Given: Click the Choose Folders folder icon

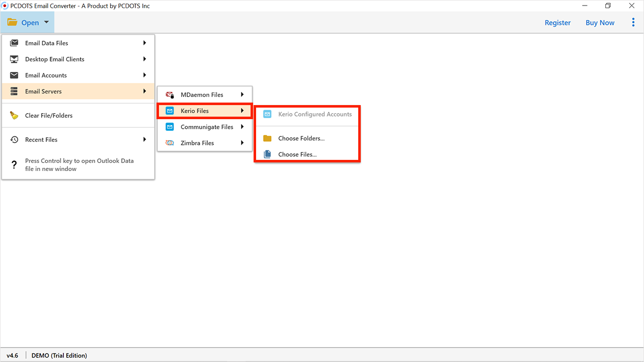Looking at the screenshot, I should coord(268,138).
